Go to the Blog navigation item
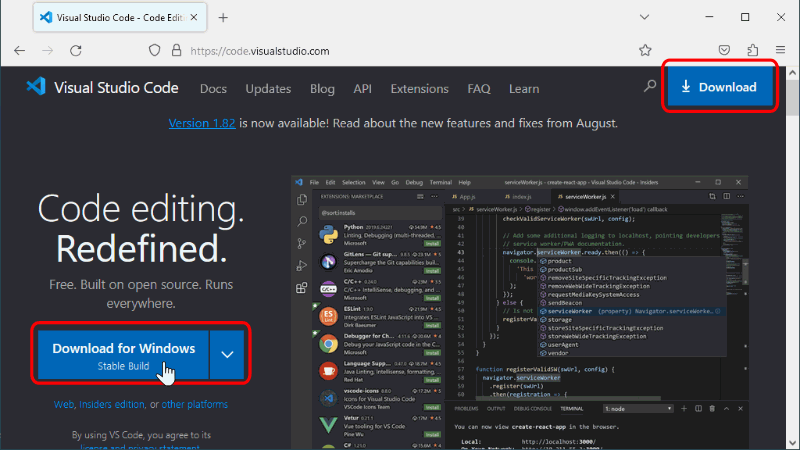 [322, 89]
